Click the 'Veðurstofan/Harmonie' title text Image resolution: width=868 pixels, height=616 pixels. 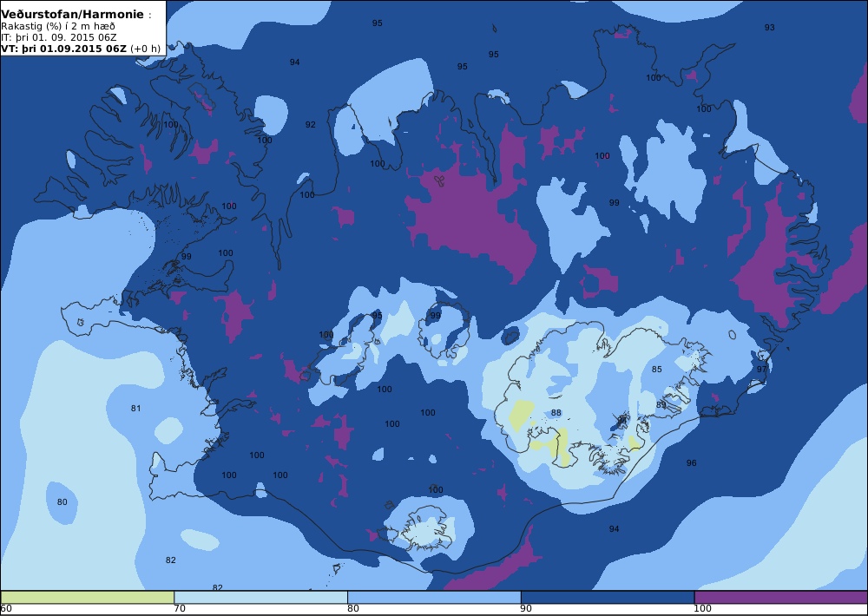coord(73,15)
